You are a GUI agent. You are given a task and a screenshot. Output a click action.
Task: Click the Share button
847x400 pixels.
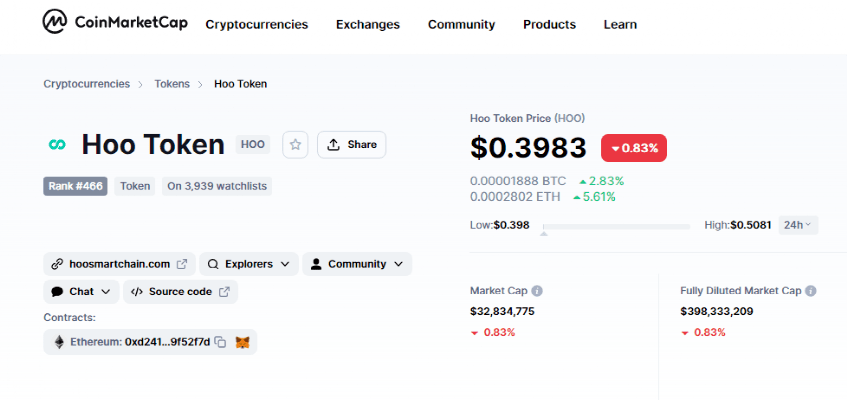(x=351, y=144)
